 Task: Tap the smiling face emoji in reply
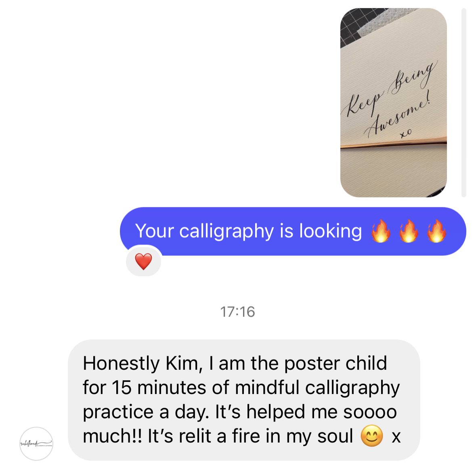(371, 436)
